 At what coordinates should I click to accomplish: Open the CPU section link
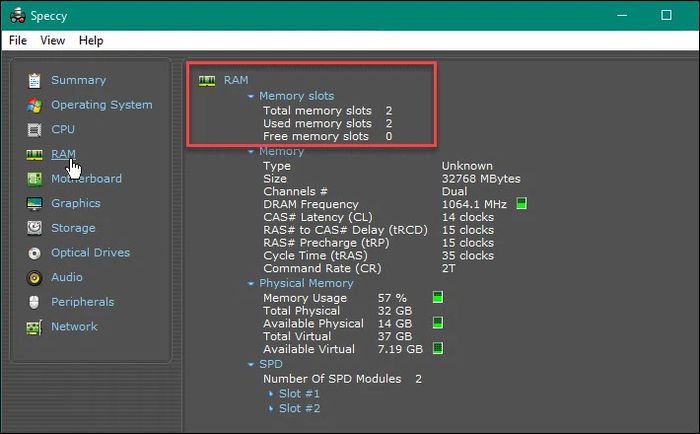coord(63,129)
